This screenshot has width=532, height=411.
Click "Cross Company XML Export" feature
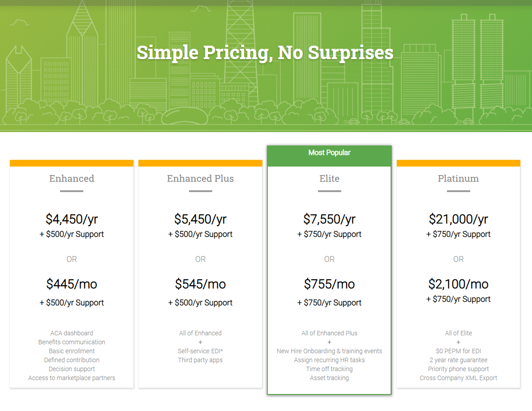pyautogui.click(x=458, y=378)
